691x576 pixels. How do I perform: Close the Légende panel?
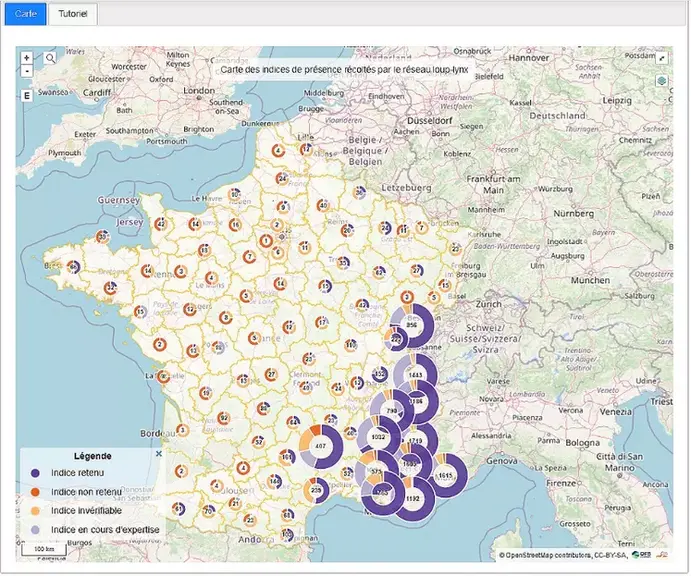(x=159, y=453)
